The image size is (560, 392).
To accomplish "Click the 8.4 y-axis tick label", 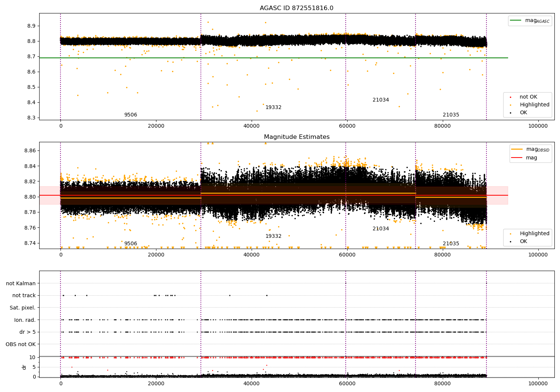I will (x=31, y=103).
